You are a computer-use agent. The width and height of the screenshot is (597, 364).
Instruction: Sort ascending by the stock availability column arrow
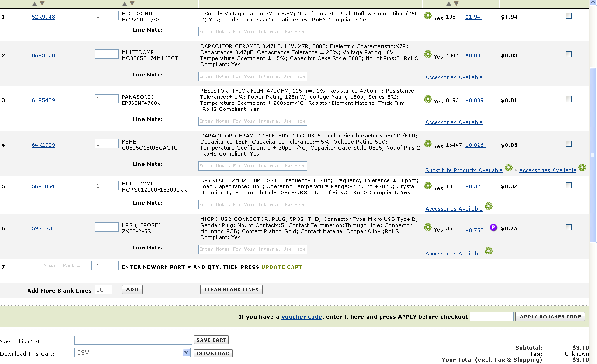point(449,4)
